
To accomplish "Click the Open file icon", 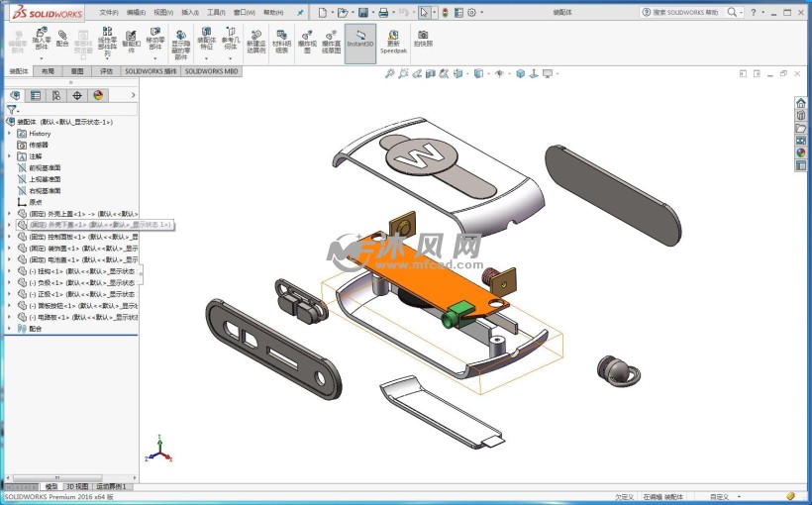I will tap(343, 13).
